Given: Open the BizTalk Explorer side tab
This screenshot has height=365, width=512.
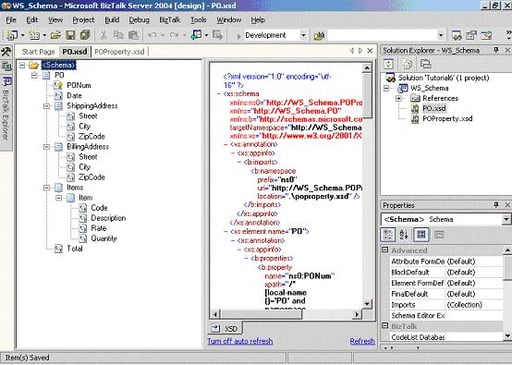Looking at the screenshot, I should click(6, 108).
